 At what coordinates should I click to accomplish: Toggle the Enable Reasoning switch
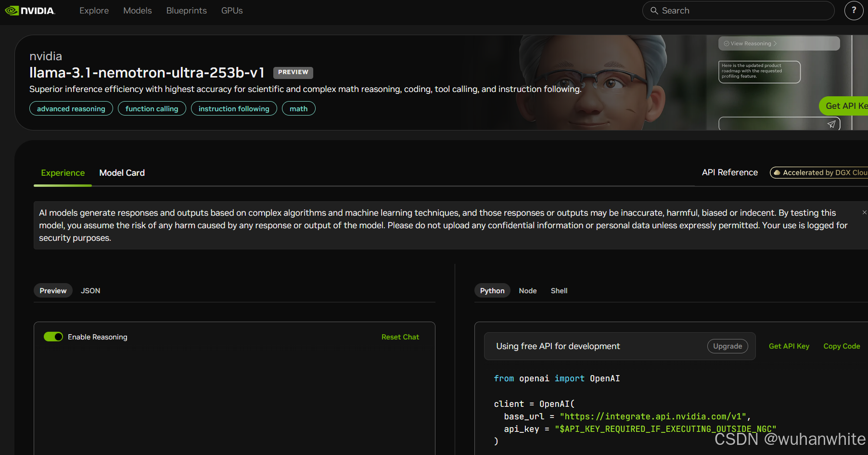(53, 337)
